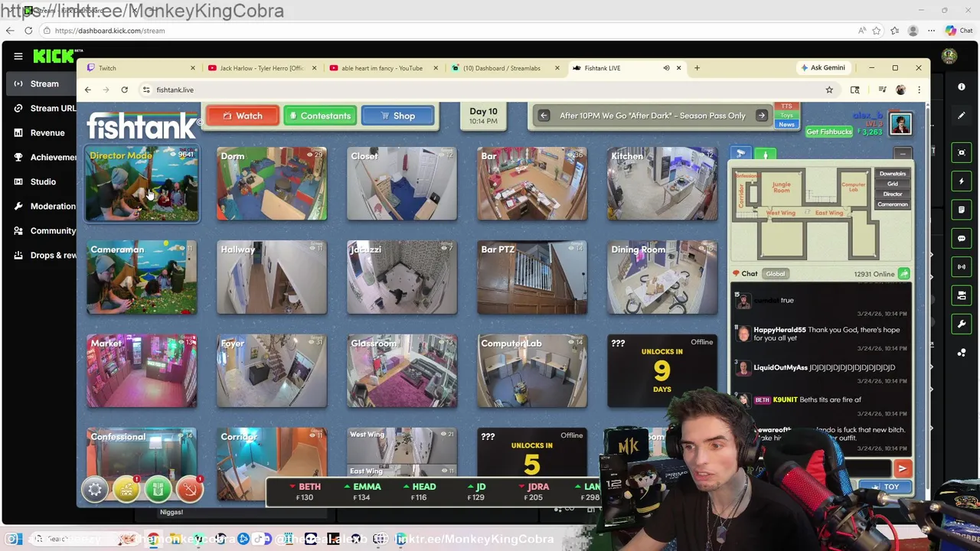
Task: Open Moderation in Kick sidebar
Action: point(40,206)
